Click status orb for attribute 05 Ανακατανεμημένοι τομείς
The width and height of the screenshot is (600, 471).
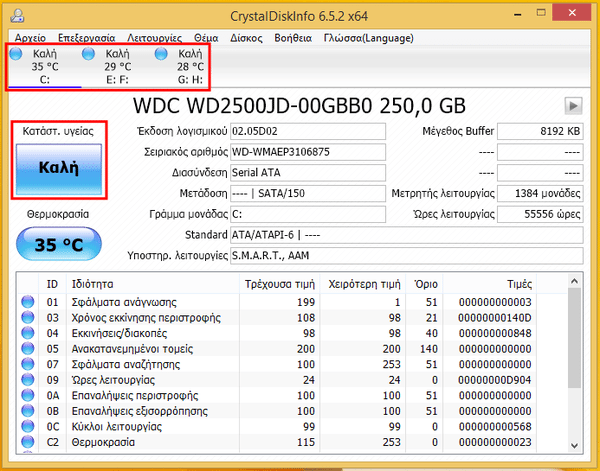(x=28, y=349)
